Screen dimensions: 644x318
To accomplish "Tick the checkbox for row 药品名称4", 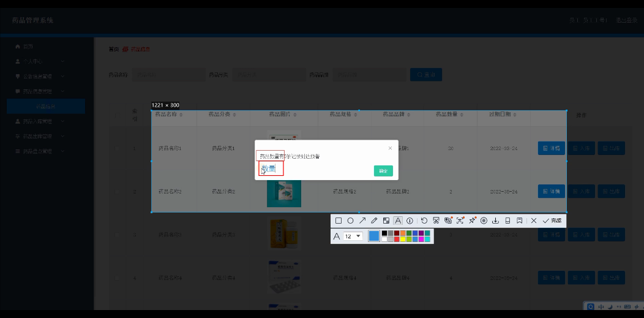I will point(117,278).
